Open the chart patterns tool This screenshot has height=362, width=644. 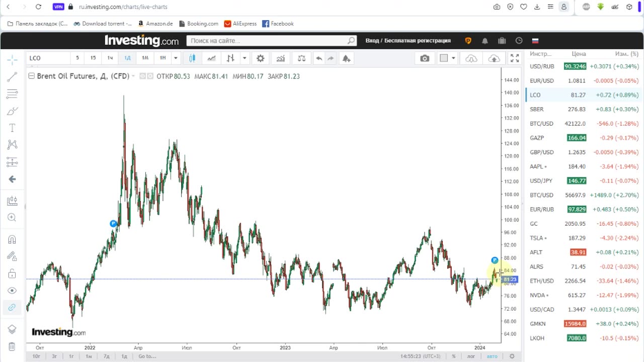point(13,145)
